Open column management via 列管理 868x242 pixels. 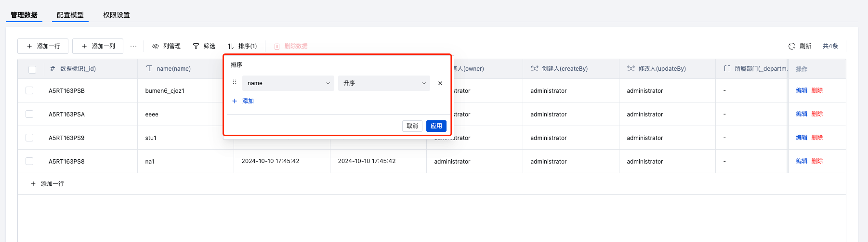[167, 46]
